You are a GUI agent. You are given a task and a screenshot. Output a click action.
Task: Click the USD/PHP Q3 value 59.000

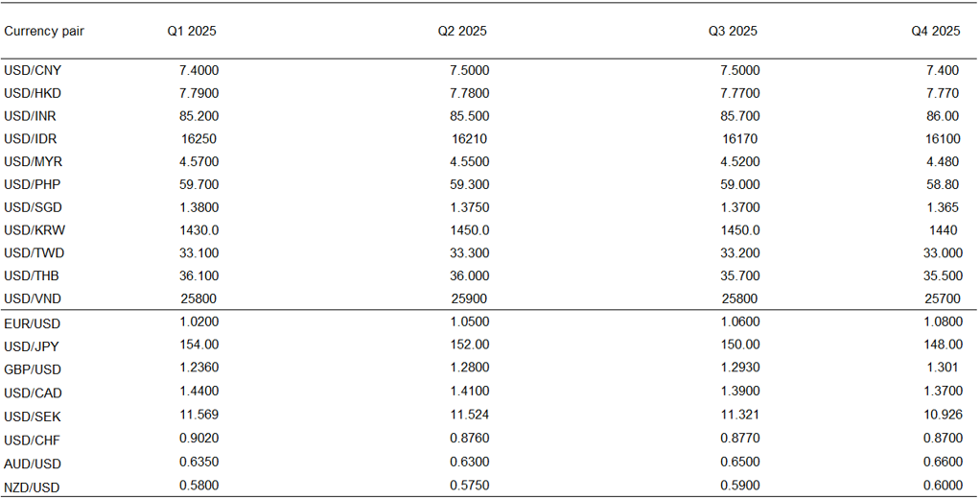(x=740, y=184)
